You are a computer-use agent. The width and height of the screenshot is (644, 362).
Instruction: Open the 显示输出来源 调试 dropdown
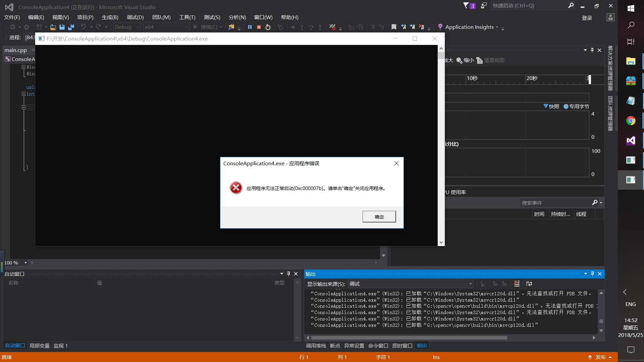411,284
